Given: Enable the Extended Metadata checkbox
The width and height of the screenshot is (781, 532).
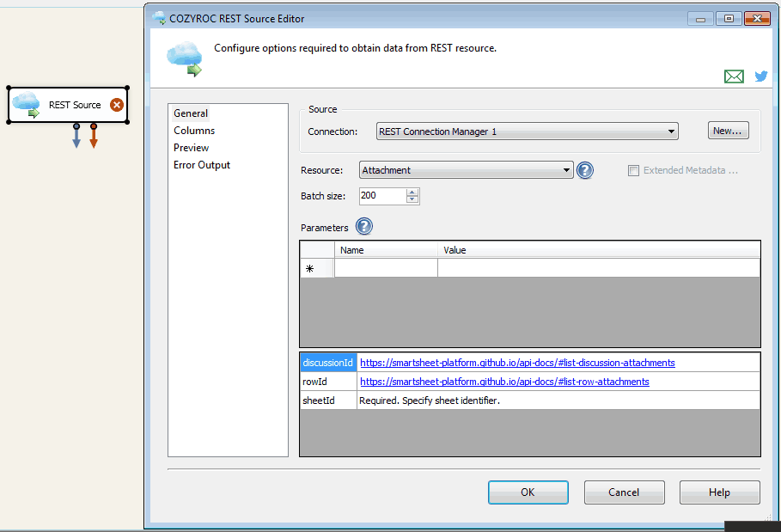Looking at the screenshot, I should point(633,171).
